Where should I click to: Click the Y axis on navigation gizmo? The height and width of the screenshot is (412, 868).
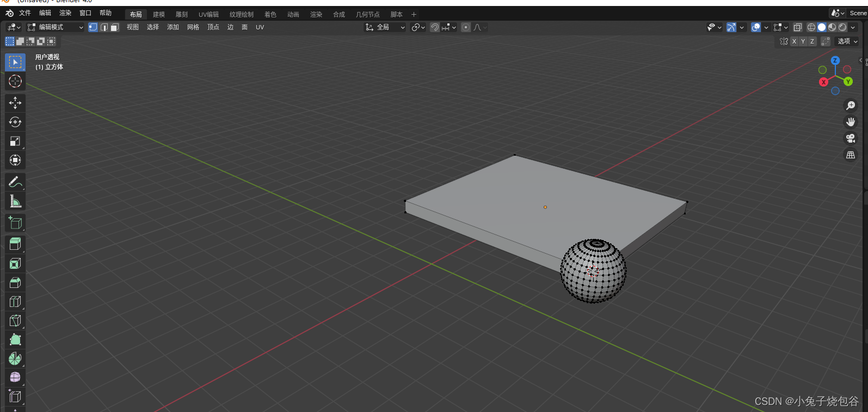click(x=848, y=82)
